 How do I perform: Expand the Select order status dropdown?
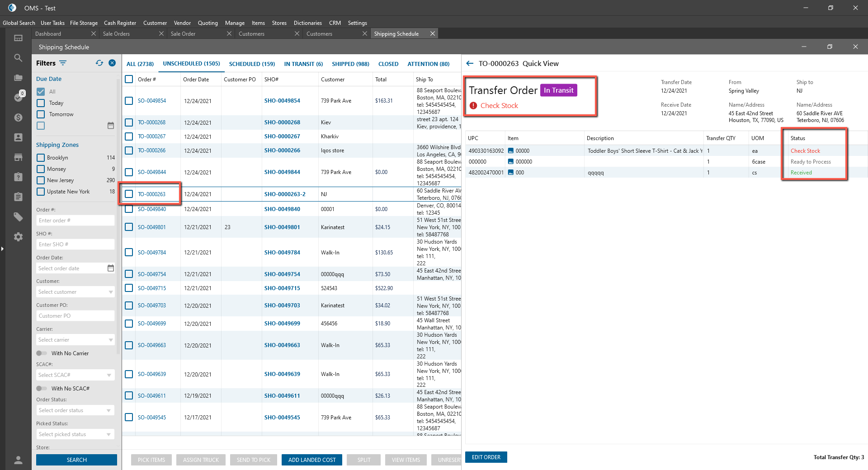pyautogui.click(x=75, y=410)
